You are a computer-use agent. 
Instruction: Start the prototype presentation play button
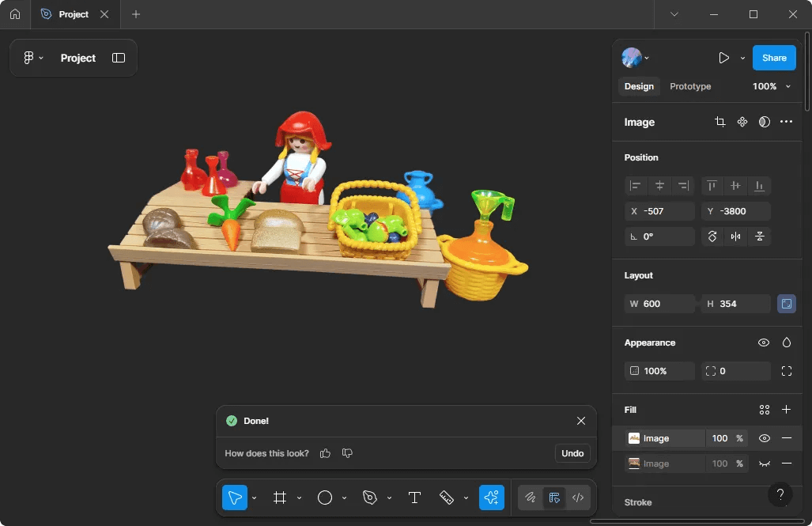click(x=724, y=58)
